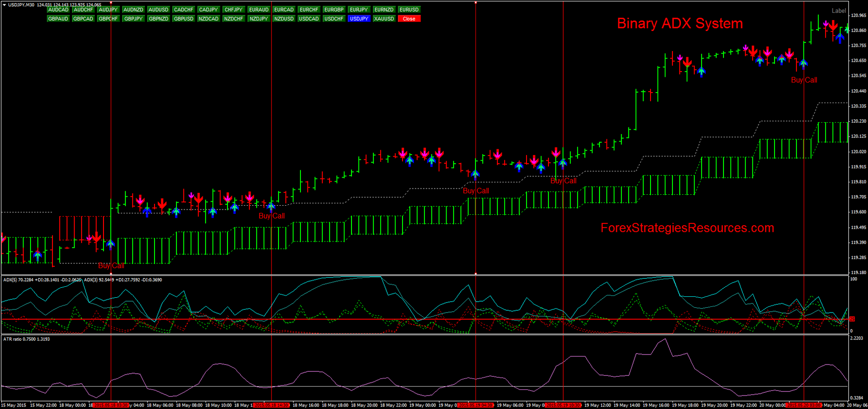Click the 2015.05.19 04:30 time marker
Screen dimensions: 868x409
[x=475, y=405]
